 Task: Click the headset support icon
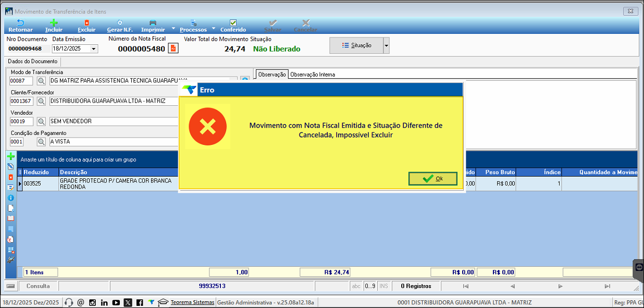coord(69,302)
